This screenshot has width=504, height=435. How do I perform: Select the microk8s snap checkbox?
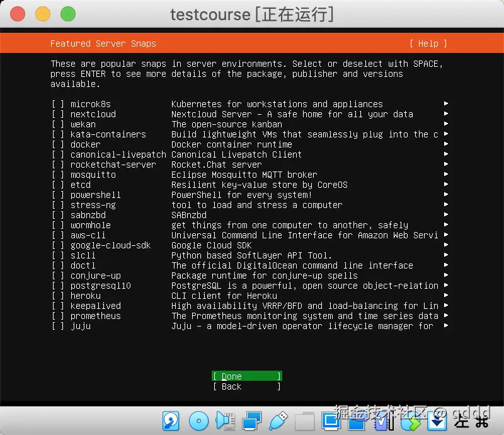(x=58, y=104)
